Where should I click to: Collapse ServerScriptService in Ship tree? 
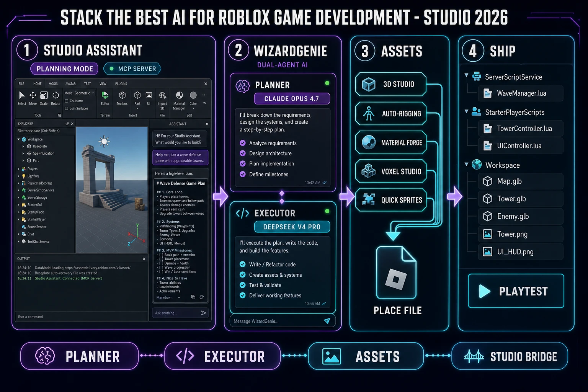click(466, 75)
